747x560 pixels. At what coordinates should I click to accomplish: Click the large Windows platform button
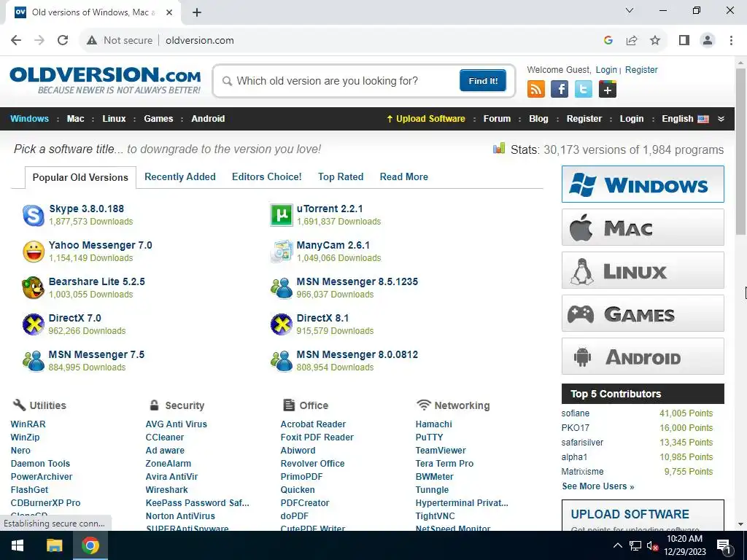(643, 184)
